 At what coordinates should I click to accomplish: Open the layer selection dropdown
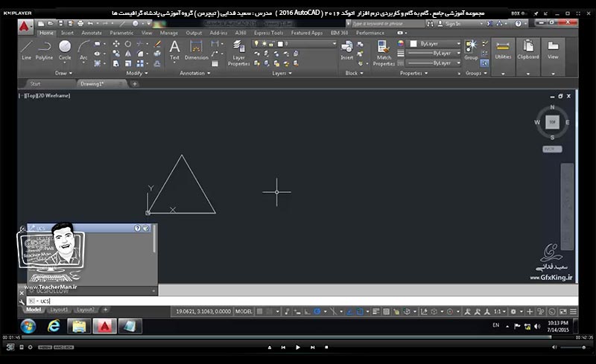(294, 44)
